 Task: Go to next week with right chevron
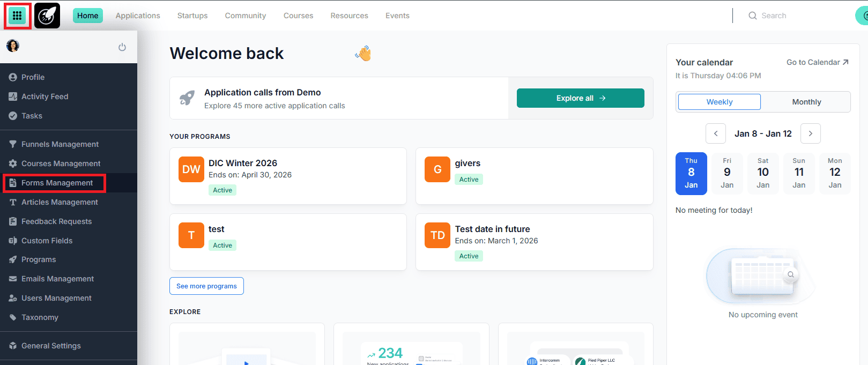point(811,133)
